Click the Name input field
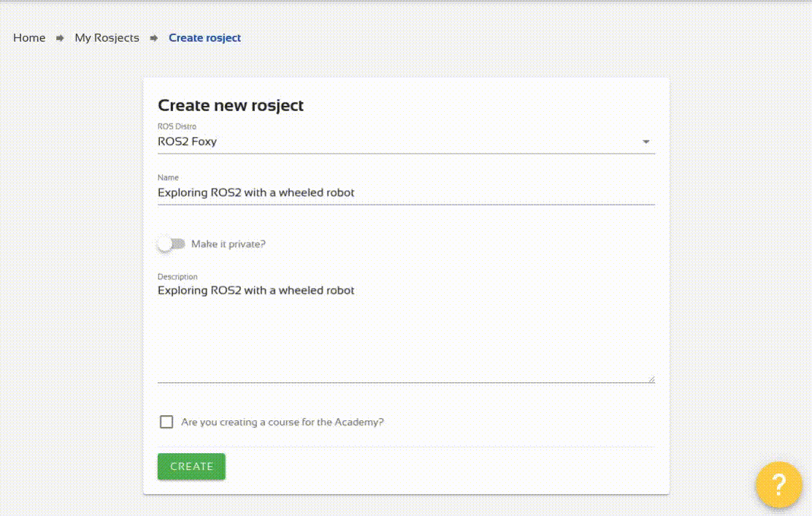Screen dimensions: 812x516 coord(406,193)
